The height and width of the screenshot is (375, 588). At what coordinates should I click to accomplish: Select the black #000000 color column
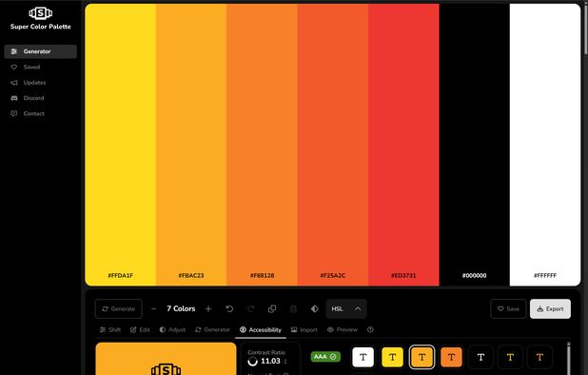(475, 145)
